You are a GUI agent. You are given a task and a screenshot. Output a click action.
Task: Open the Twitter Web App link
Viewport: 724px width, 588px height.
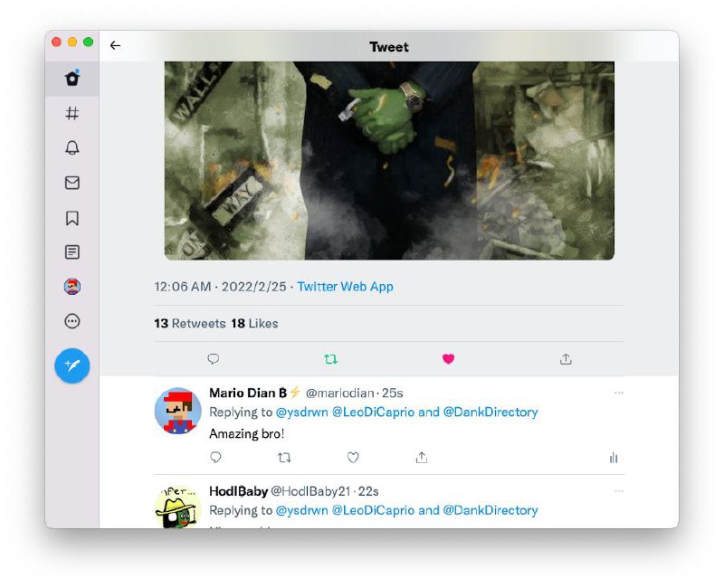pos(345,287)
